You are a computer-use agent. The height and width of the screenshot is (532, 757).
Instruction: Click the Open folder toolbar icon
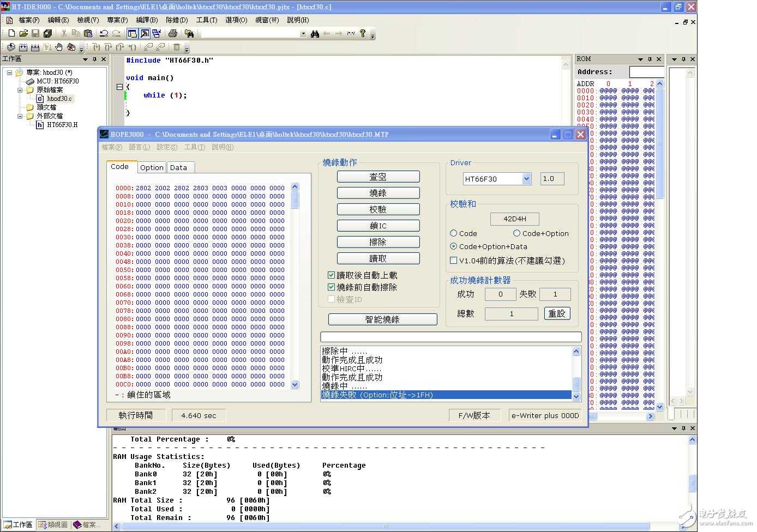click(23, 34)
